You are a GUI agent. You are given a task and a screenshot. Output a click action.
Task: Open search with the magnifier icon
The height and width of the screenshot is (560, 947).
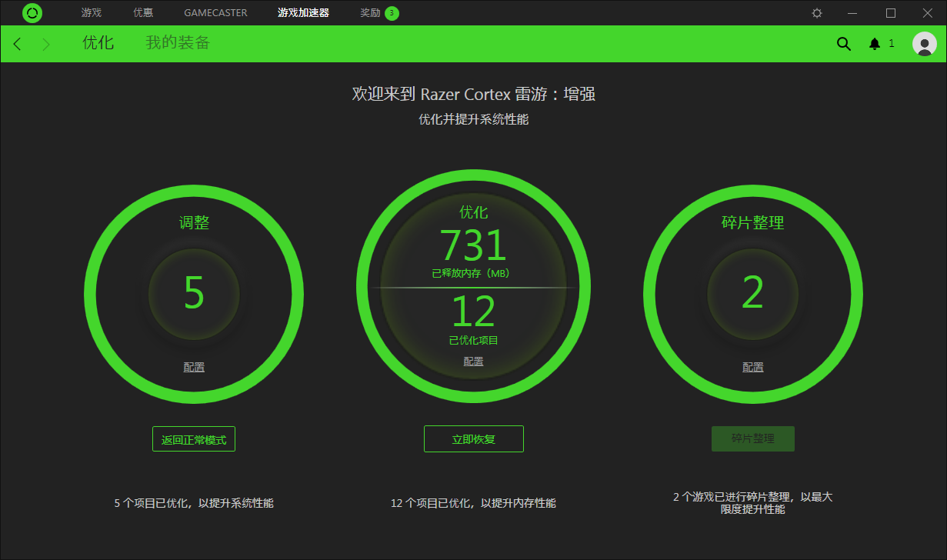click(x=844, y=44)
